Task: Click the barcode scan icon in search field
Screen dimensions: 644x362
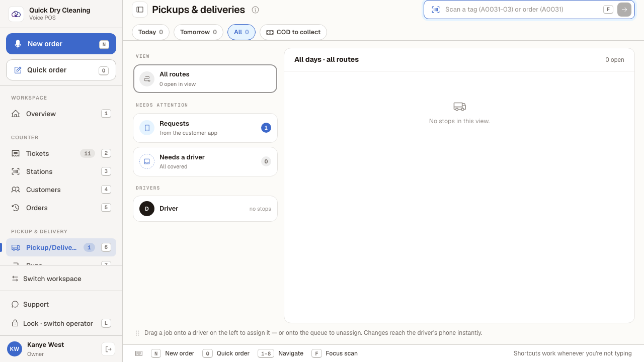Action: click(x=436, y=10)
